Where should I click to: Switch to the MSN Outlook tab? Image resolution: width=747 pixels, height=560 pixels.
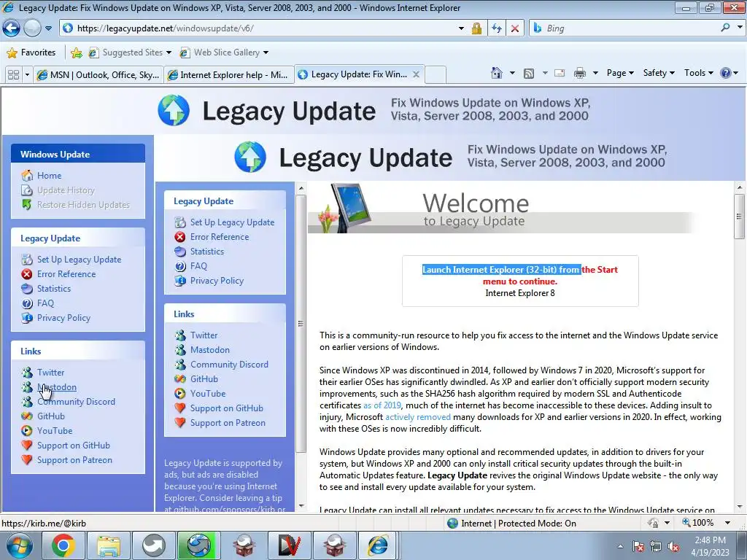click(x=98, y=75)
